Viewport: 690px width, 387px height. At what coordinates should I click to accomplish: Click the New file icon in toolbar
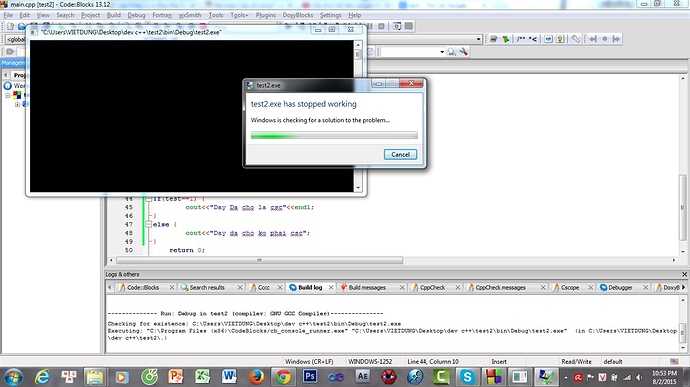[x=11, y=26]
